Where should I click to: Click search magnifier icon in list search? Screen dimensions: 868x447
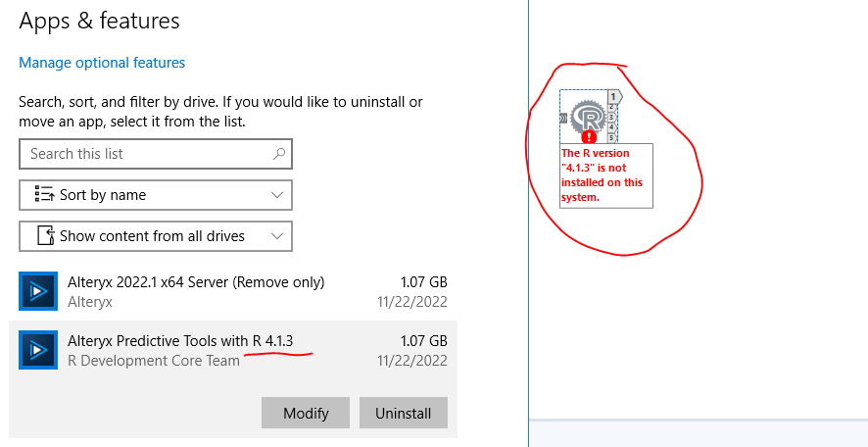(279, 154)
